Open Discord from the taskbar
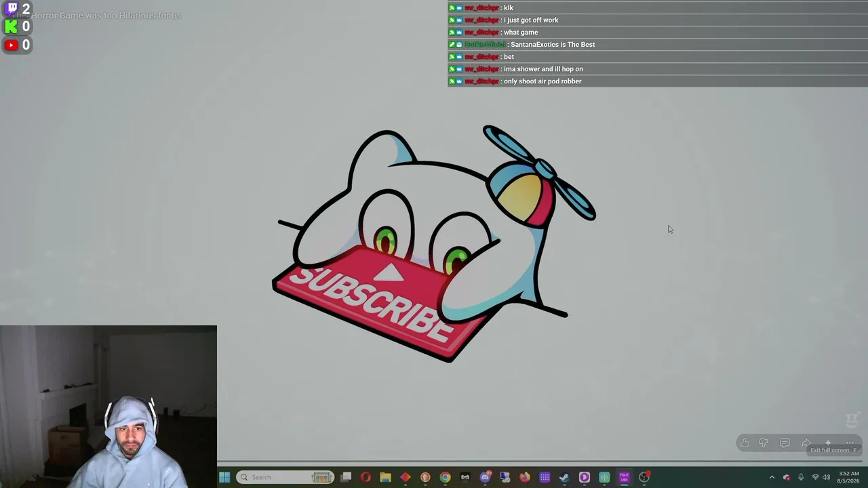This screenshot has height=488, width=868. (x=485, y=477)
